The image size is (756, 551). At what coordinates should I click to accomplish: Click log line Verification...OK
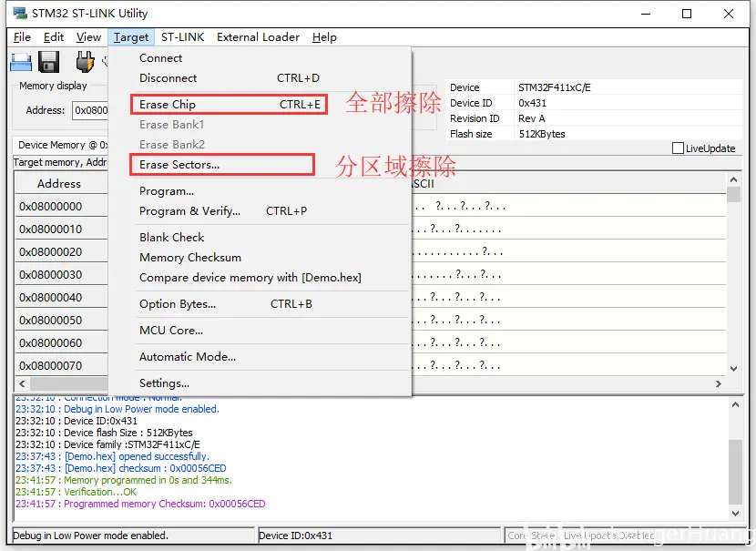[x=76, y=492]
